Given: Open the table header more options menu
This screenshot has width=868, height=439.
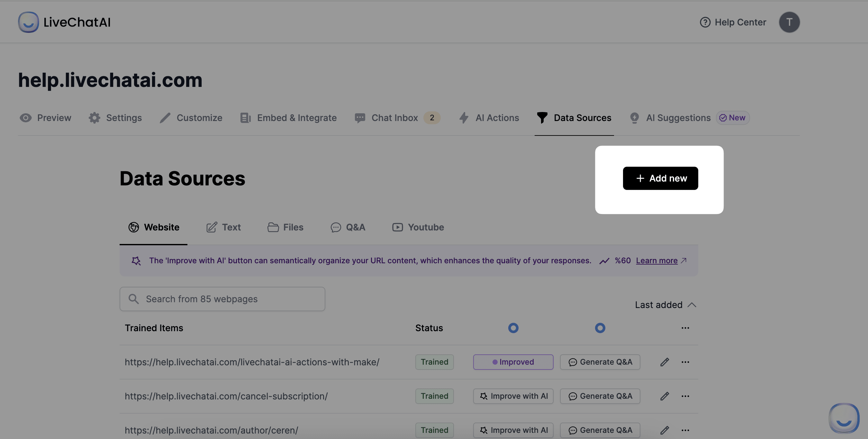Looking at the screenshot, I should (x=685, y=328).
